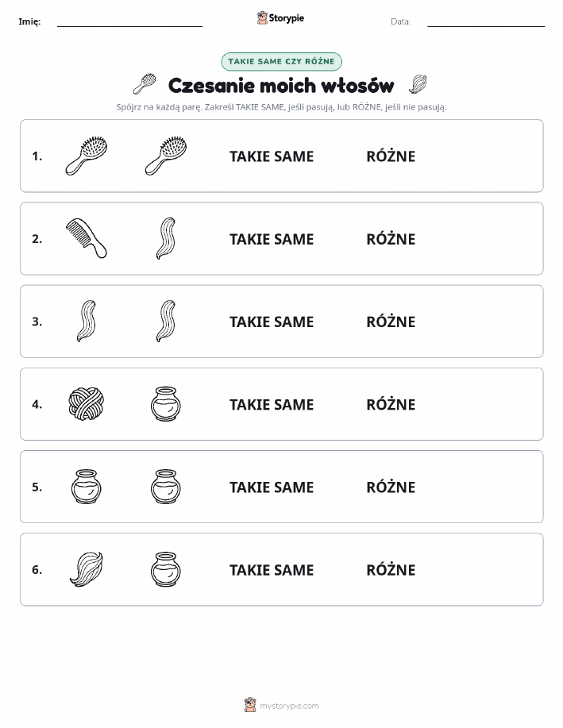The width and height of the screenshot is (563, 728).
Task: Click the Data date line field
Action: (486, 22)
